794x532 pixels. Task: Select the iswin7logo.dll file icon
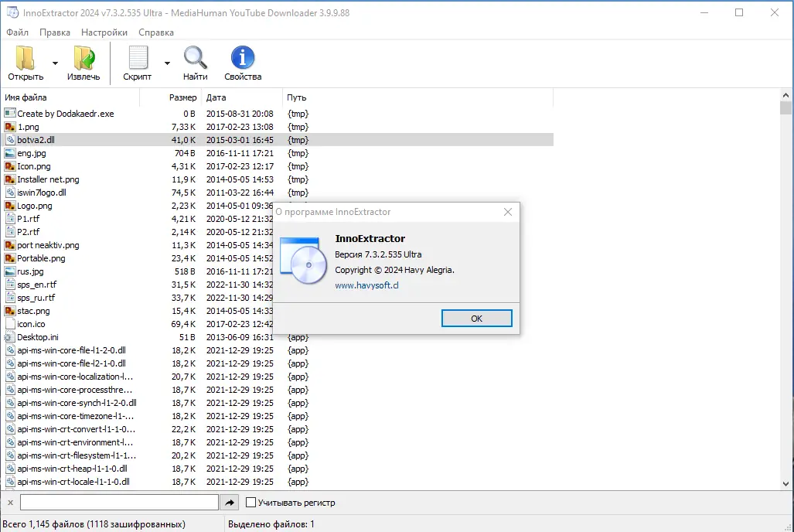[9, 193]
